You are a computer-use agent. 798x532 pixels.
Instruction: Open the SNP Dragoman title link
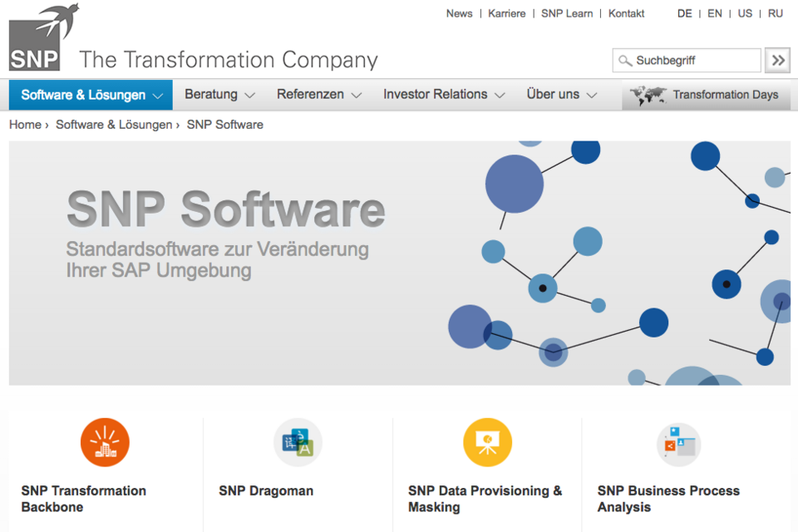tap(266, 490)
